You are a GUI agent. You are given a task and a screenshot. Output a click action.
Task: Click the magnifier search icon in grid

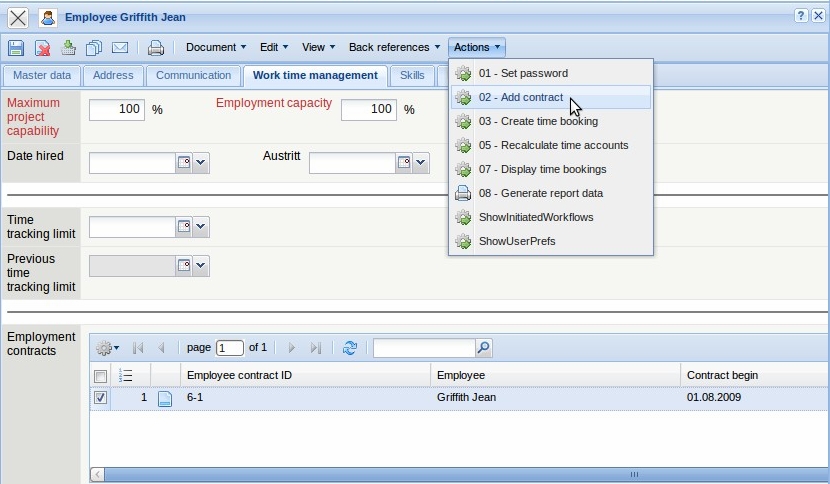(483, 348)
